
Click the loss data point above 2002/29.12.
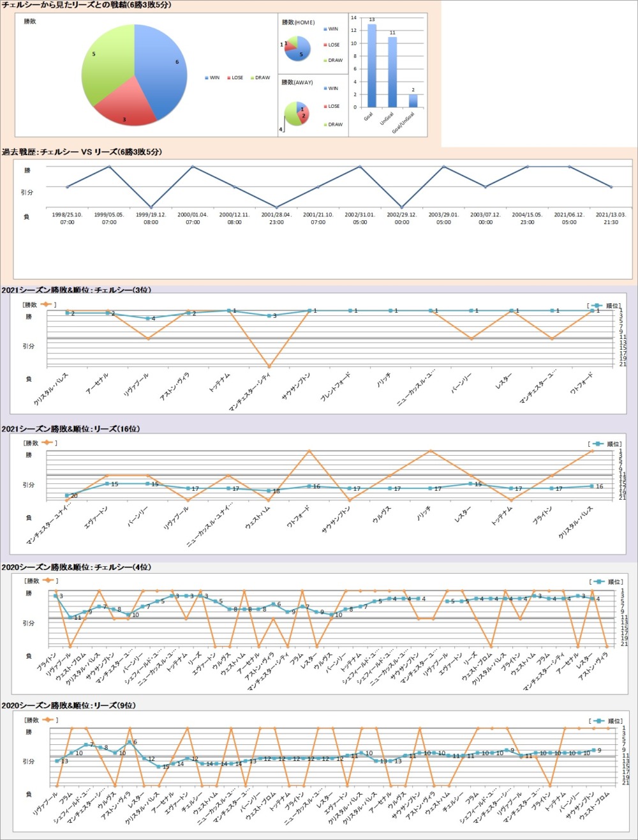[x=402, y=207]
